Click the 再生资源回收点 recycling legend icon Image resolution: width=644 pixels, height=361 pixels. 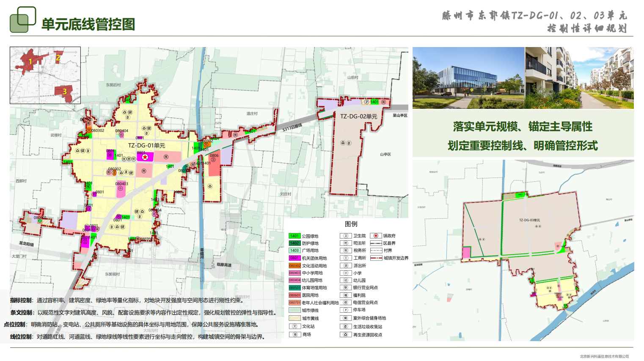(x=346, y=335)
